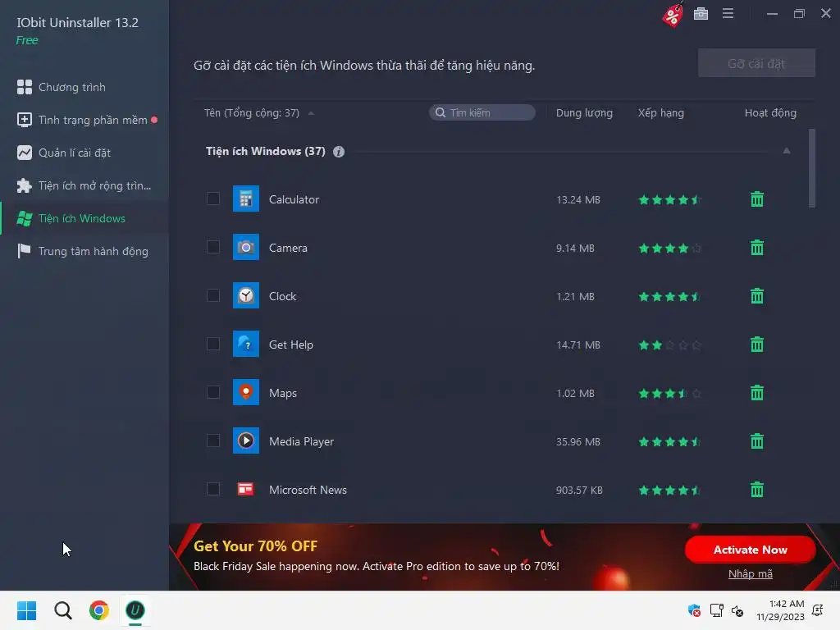The image size is (840, 630).
Task: Sort by Dung lượng column header
Action: pos(584,113)
